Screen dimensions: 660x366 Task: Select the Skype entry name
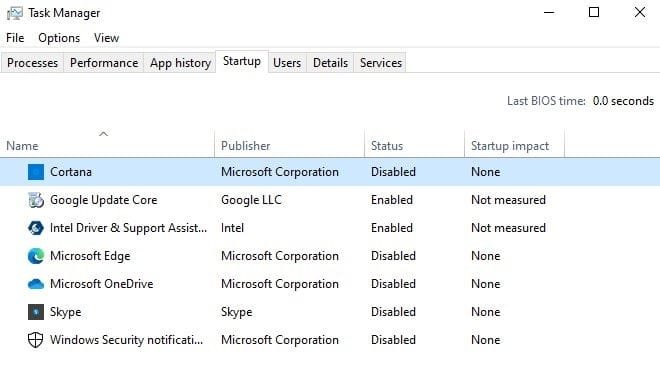coord(66,312)
